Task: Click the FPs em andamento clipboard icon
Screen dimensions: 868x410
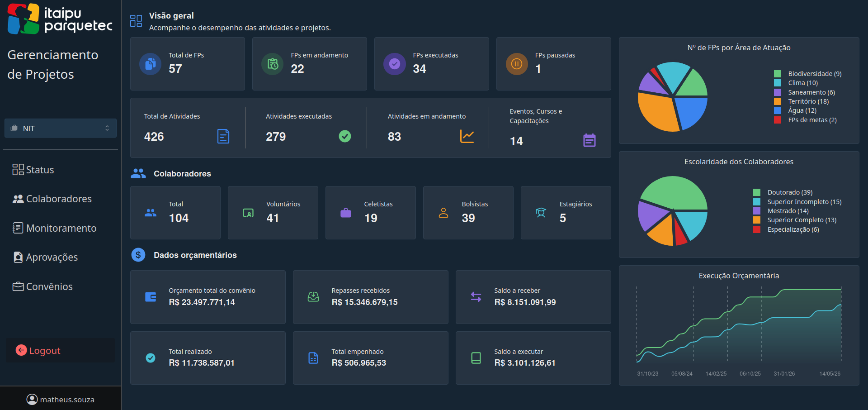Action: click(273, 64)
